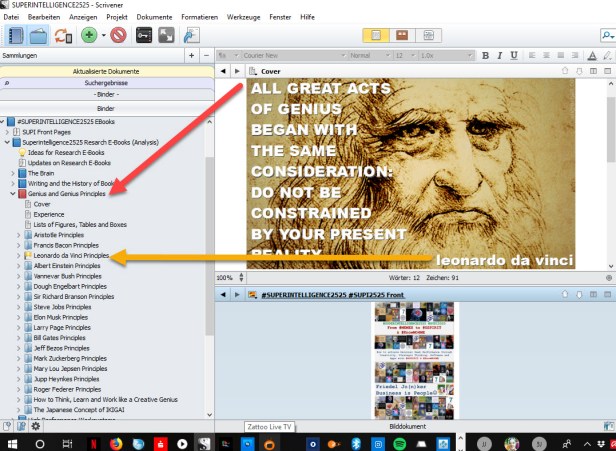Select the Suchergebnisse collection
This screenshot has width=616, height=451.
[x=105, y=85]
